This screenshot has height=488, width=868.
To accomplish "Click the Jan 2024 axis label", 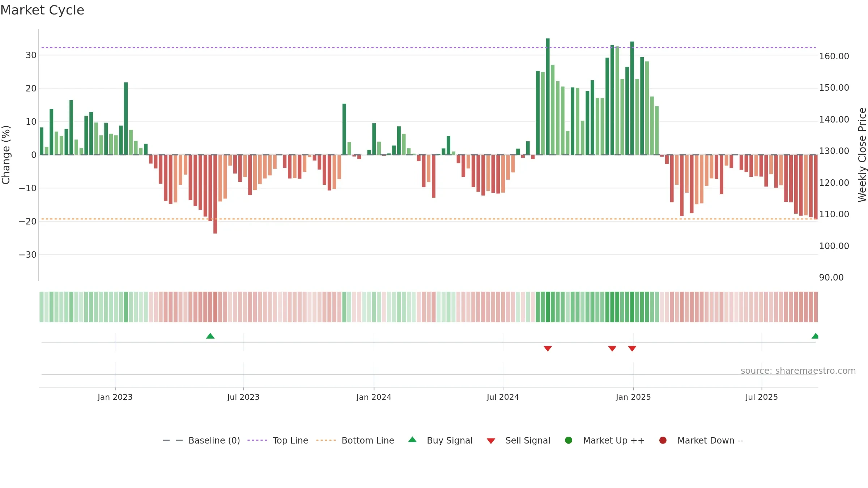I will 374,397.
